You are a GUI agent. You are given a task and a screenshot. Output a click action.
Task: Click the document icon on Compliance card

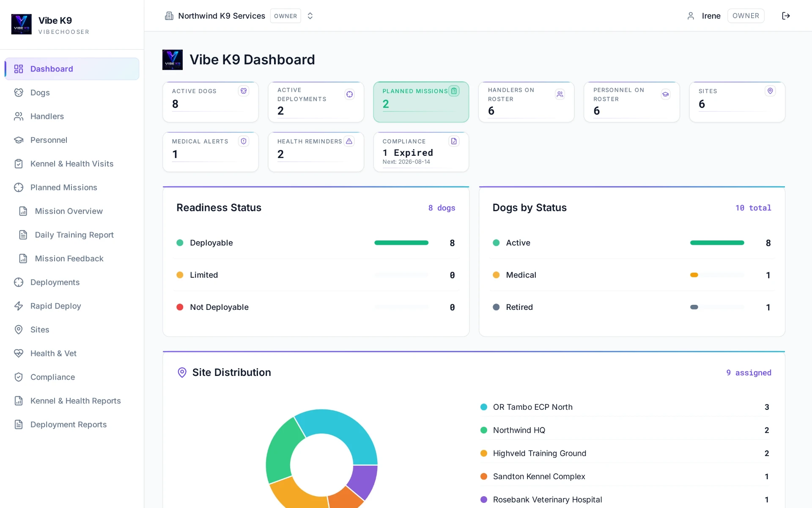point(454,141)
